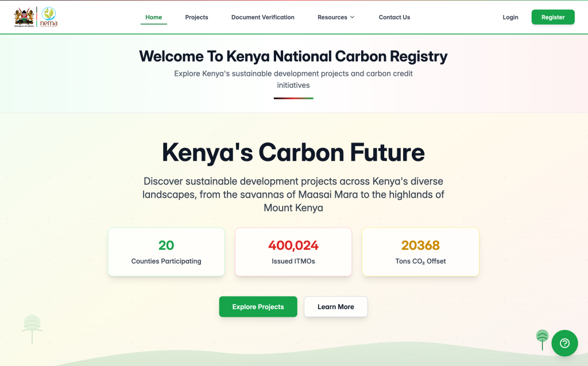Select the Counties Participating stat card
This screenshot has height=366, width=588.
[166, 252]
